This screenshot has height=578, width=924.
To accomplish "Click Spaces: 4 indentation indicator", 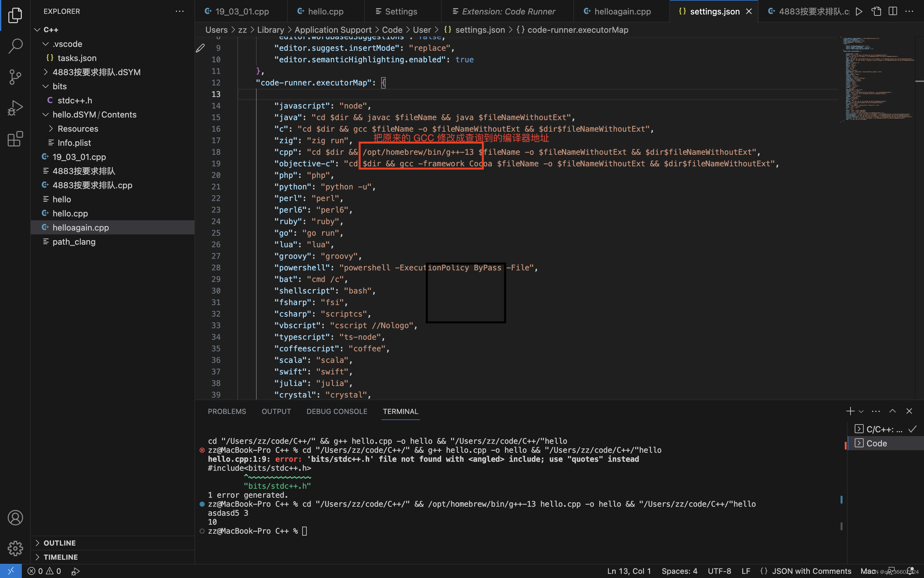I will 679,571.
